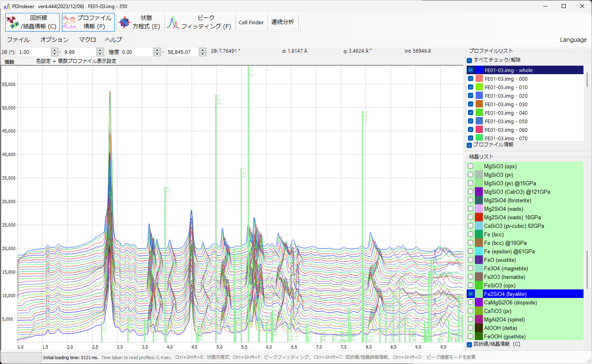Decrease the 2θ maximum 9.99 spinner value

tap(100, 54)
